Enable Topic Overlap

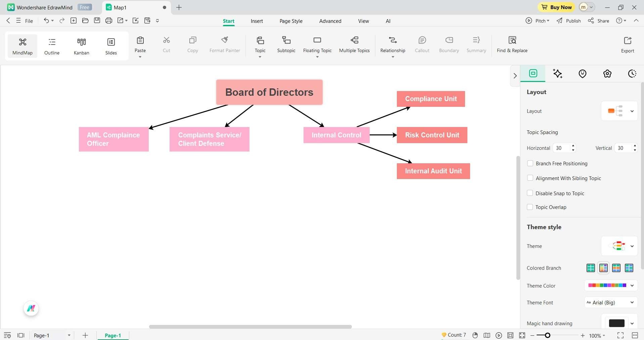(530, 207)
